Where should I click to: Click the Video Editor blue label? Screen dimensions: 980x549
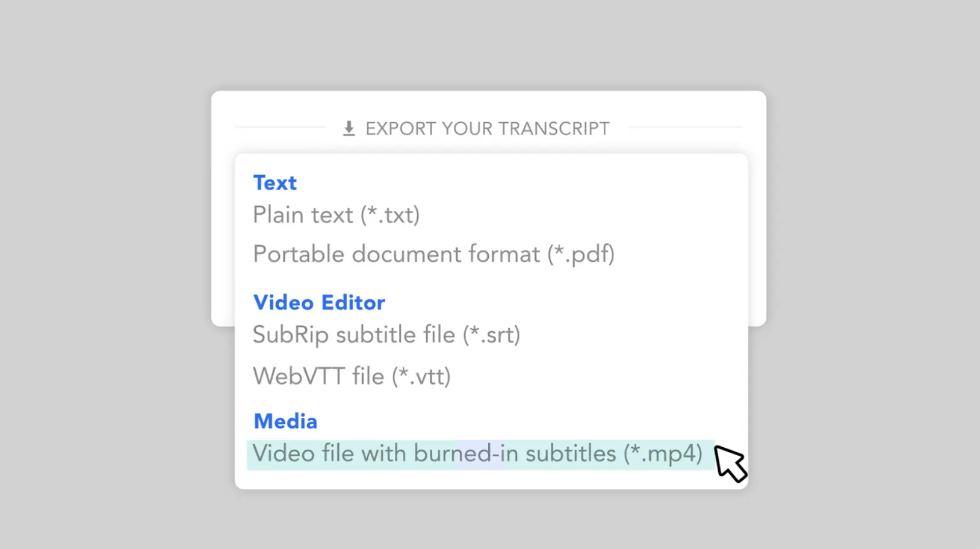pos(319,302)
